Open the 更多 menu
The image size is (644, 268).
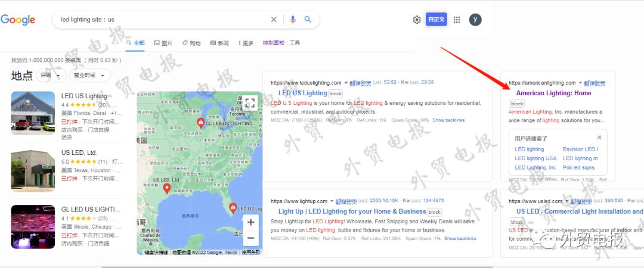tap(246, 43)
